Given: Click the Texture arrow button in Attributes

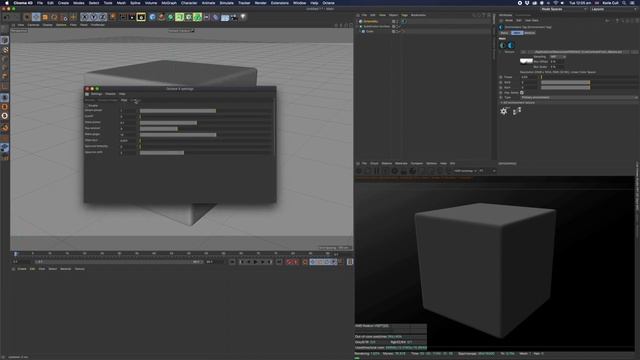Looking at the screenshot, I should (x=523, y=52).
